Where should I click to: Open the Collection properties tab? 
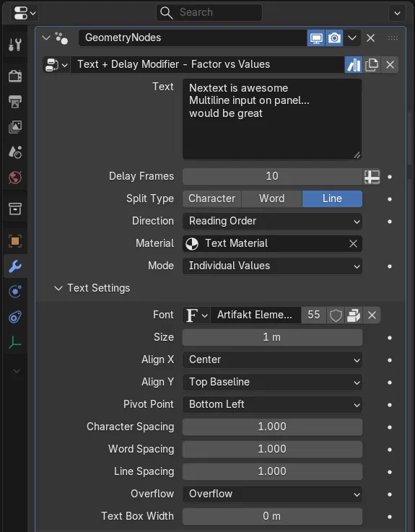15,209
